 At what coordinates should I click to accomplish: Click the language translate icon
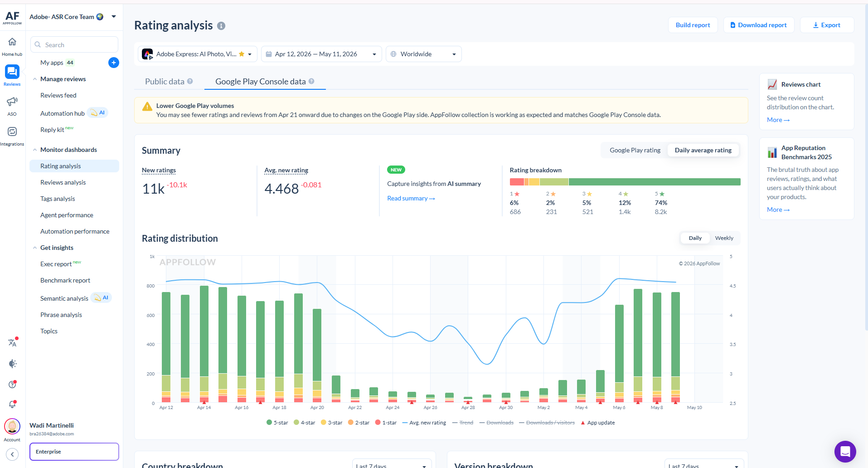(12, 343)
